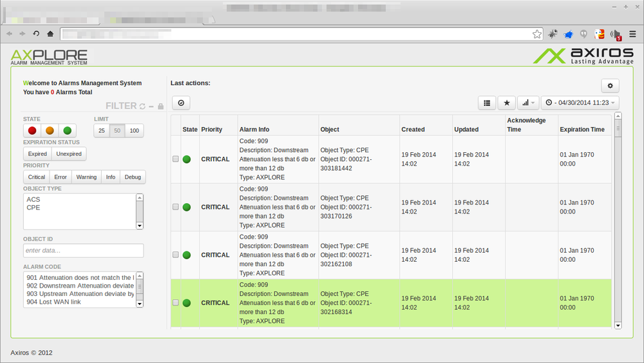Viewport: 644px width, 363px height.
Task: Toggle the Expired status filter
Action: [37, 153]
